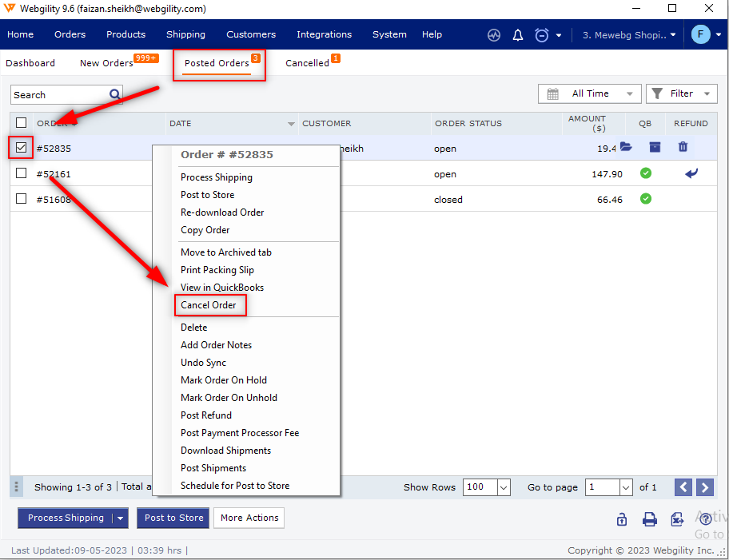The height and width of the screenshot is (560, 729).
Task: Click Delete in the context menu
Action: (194, 328)
